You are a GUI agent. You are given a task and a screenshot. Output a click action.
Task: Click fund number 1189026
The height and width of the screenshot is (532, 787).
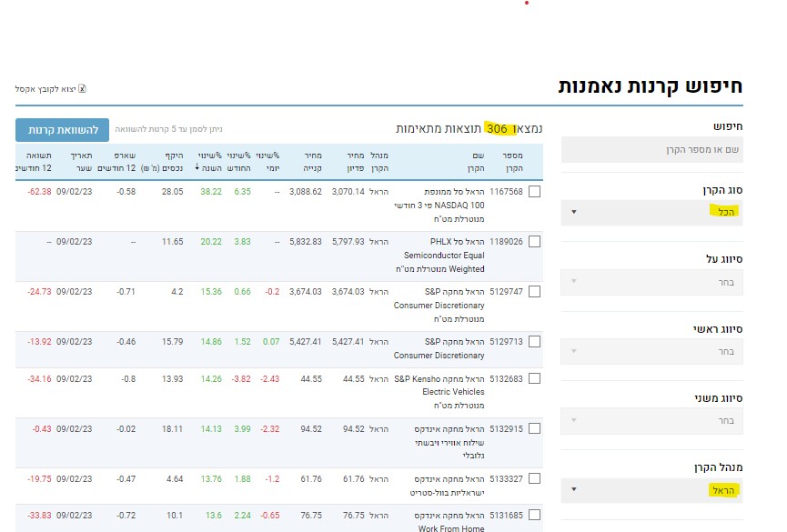[x=506, y=242]
